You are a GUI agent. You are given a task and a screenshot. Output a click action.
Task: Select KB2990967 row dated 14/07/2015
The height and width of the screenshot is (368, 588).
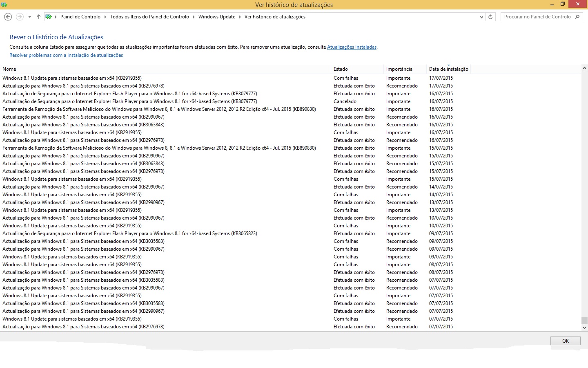point(290,187)
